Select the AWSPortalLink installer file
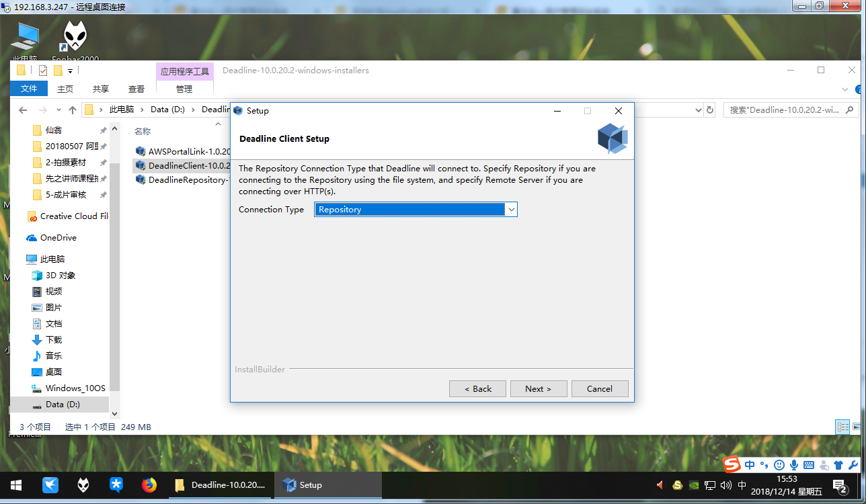The image size is (866, 504). [x=183, y=151]
